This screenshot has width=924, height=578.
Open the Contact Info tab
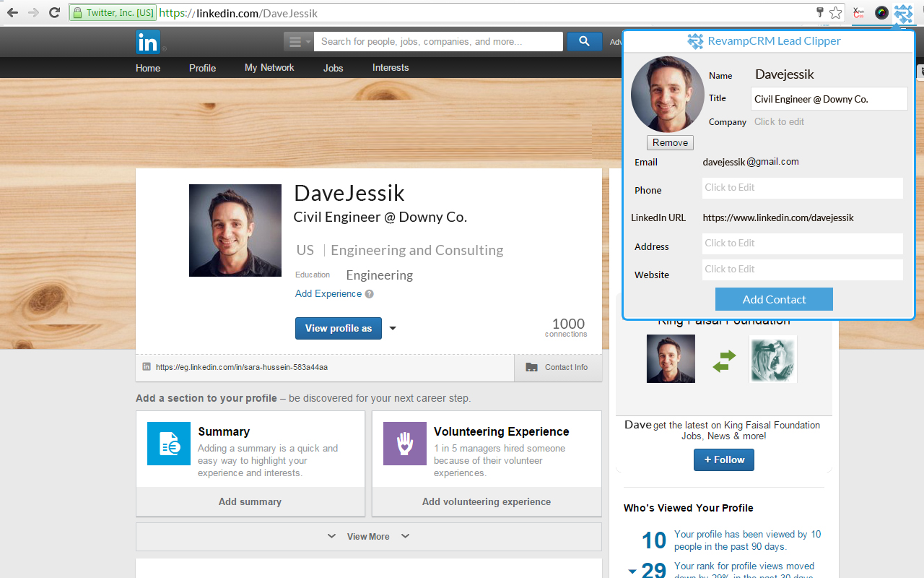click(x=558, y=367)
